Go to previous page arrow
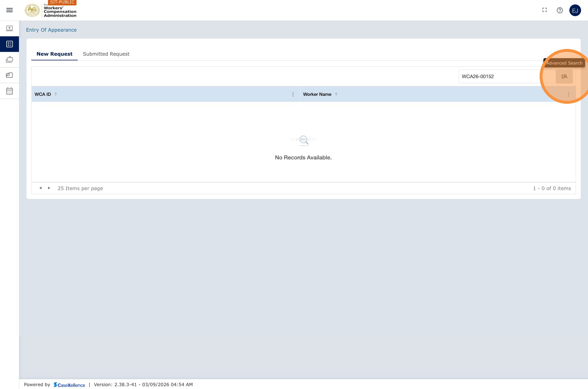Screen dimensions: 588x389 [x=40, y=188]
